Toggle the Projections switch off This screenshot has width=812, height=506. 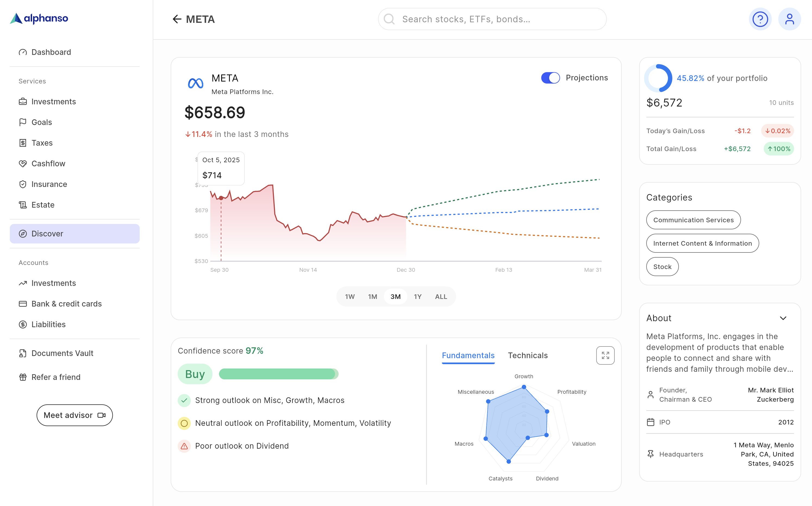point(550,78)
